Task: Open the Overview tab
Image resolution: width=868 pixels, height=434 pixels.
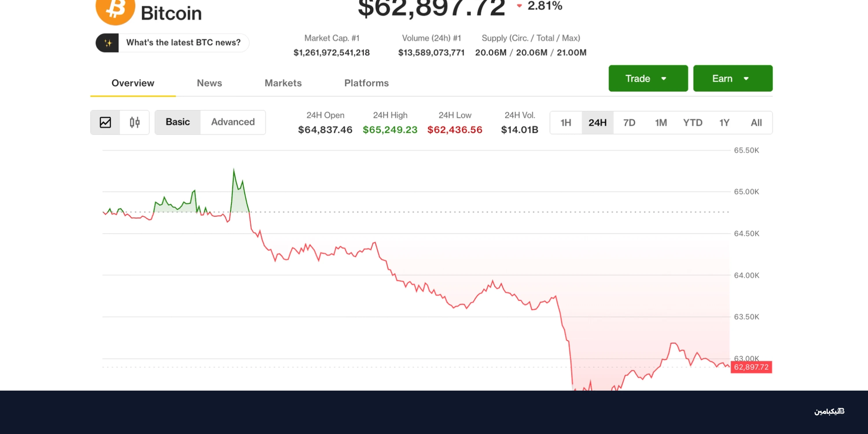Action: (x=133, y=83)
